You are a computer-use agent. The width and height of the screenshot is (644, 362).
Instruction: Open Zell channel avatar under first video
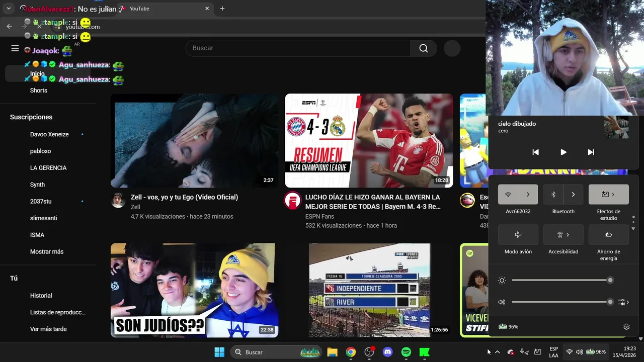(118, 200)
